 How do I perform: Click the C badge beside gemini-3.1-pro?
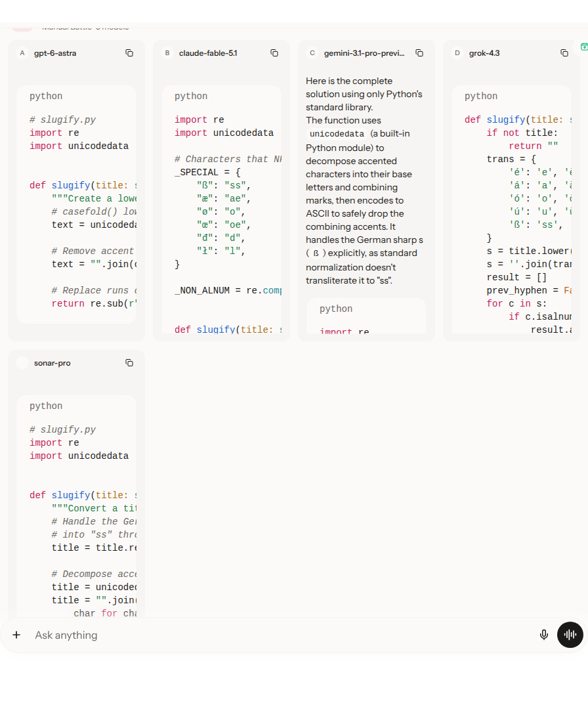(x=312, y=53)
